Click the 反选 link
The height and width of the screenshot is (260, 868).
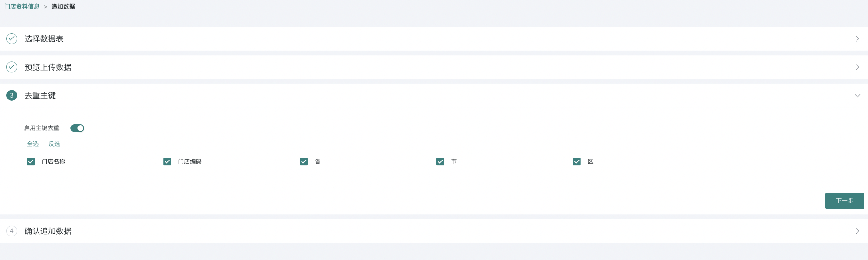[x=54, y=144]
